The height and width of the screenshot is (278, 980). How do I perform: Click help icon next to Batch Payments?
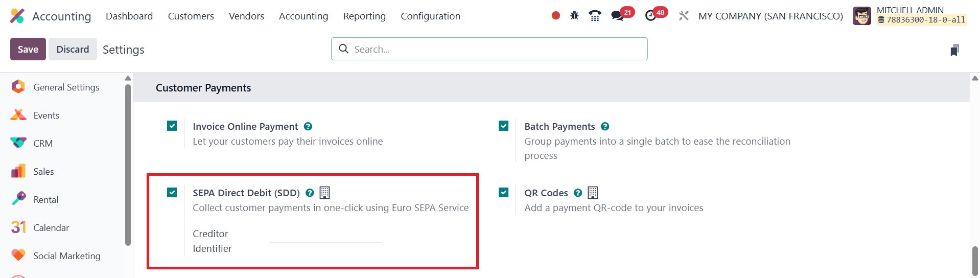(x=605, y=126)
